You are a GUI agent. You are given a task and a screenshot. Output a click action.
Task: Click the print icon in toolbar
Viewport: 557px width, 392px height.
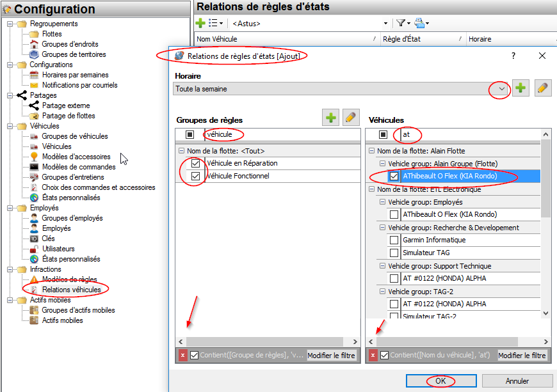pyautogui.click(x=419, y=23)
